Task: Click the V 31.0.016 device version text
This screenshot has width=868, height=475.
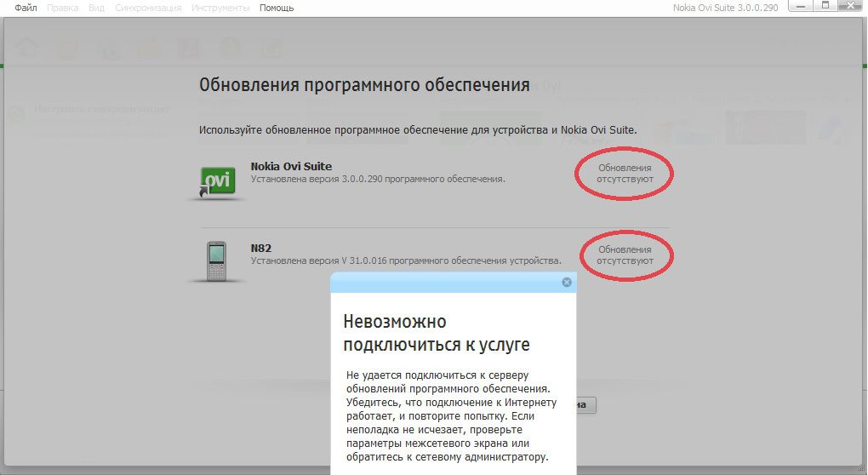Action: 406,260
